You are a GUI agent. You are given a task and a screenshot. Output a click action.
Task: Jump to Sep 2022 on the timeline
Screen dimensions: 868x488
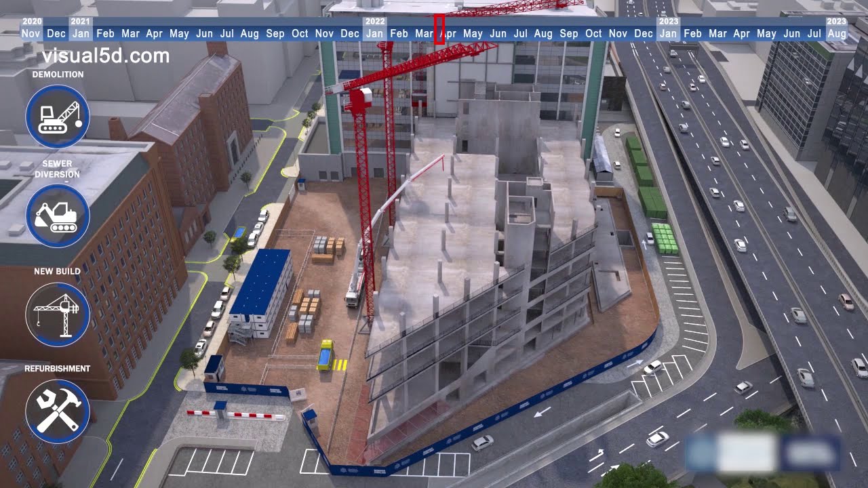569,34
